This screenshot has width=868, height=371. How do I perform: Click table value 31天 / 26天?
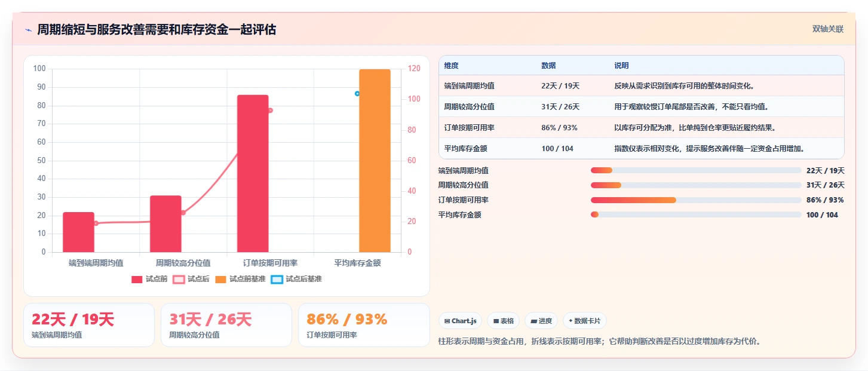pos(560,107)
